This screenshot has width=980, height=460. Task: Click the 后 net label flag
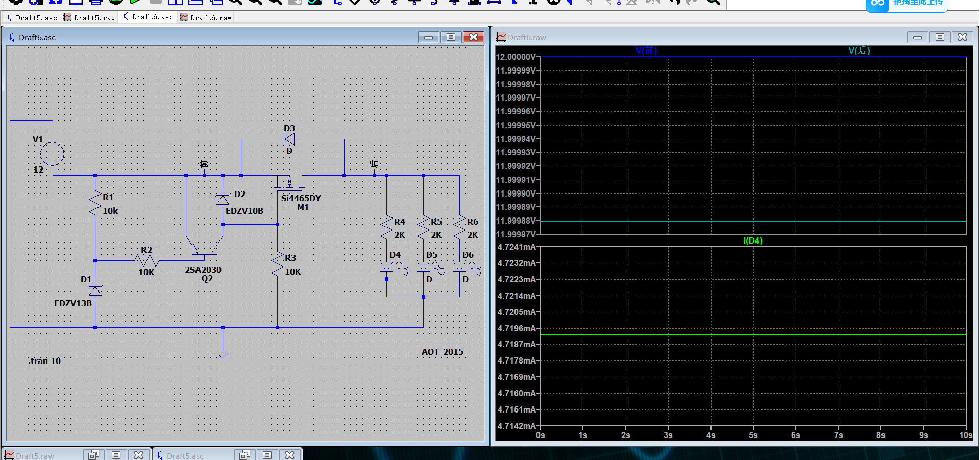(374, 164)
